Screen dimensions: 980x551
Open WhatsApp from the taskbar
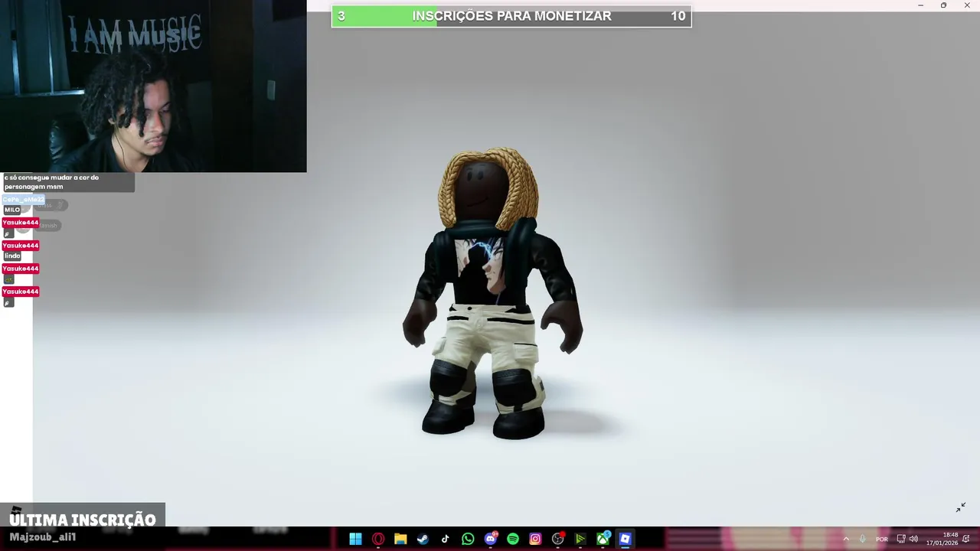(x=468, y=539)
